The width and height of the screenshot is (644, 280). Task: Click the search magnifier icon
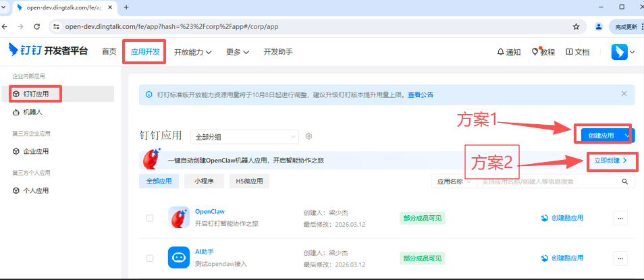click(624, 181)
